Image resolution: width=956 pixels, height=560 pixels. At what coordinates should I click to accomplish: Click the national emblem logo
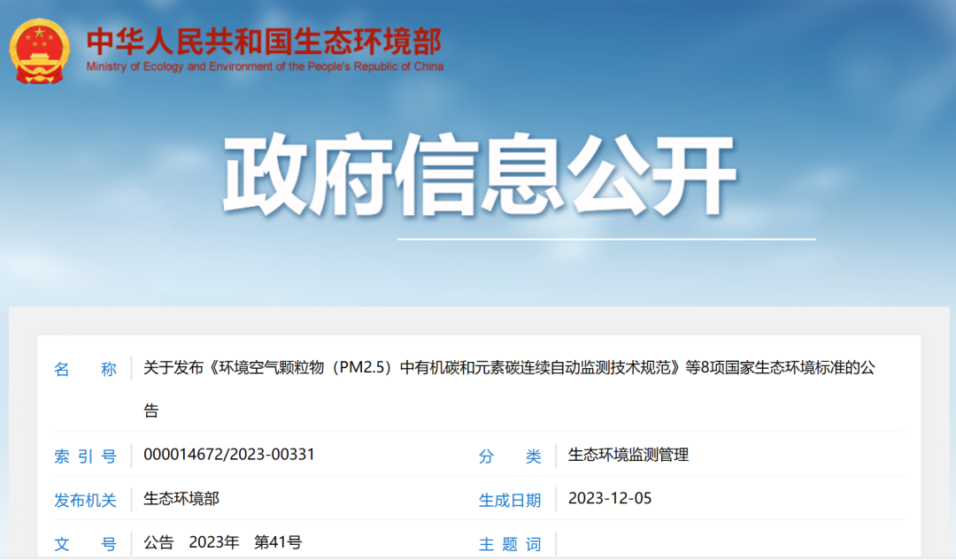coord(40,50)
